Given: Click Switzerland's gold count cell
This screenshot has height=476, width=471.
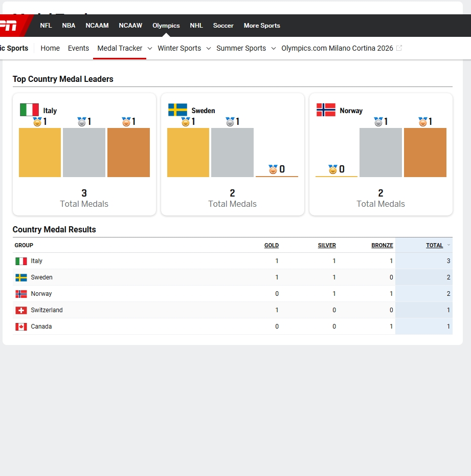Looking at the screenshot, I should coord(277,310).
